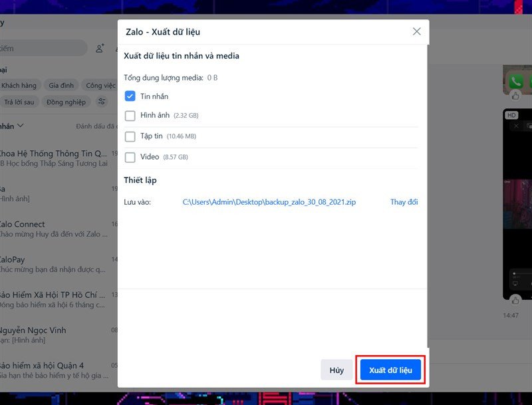The image size is (532, 405).
Task: Select the Khách hàng tag filter
Action: [x=19, y=85]
